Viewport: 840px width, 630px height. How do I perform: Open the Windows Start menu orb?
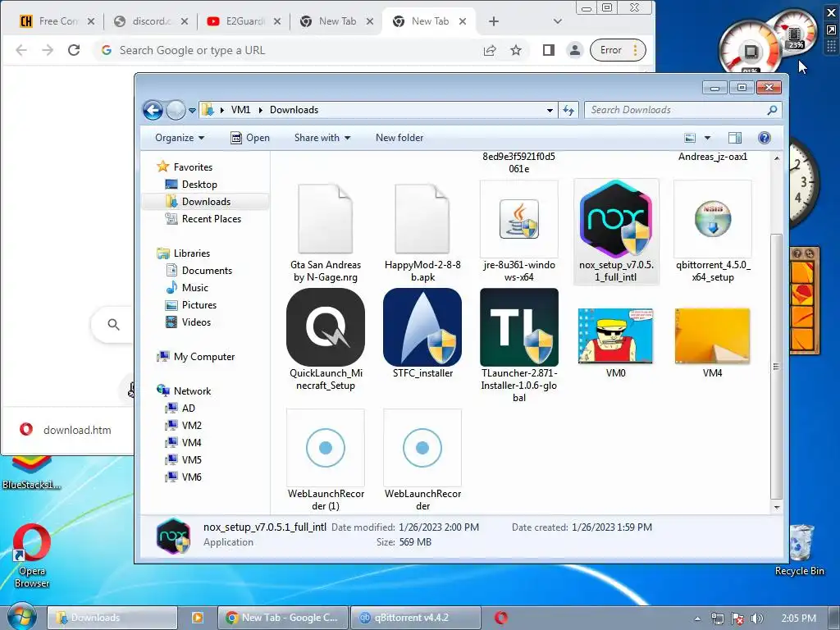(21, 617)
